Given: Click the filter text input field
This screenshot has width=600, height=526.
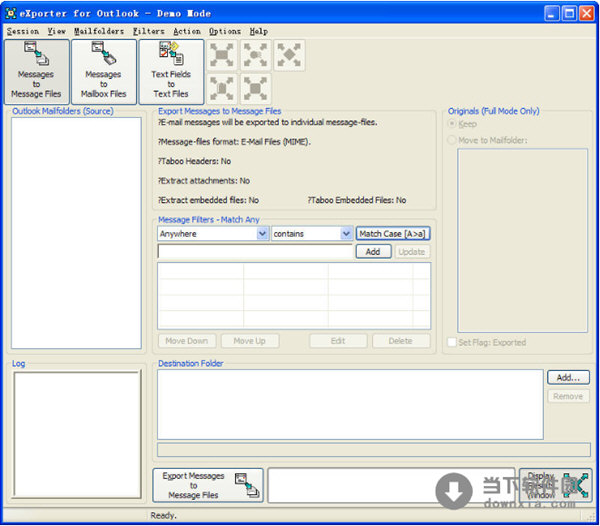Looking at the screenshot, I should tap(255, 251).
